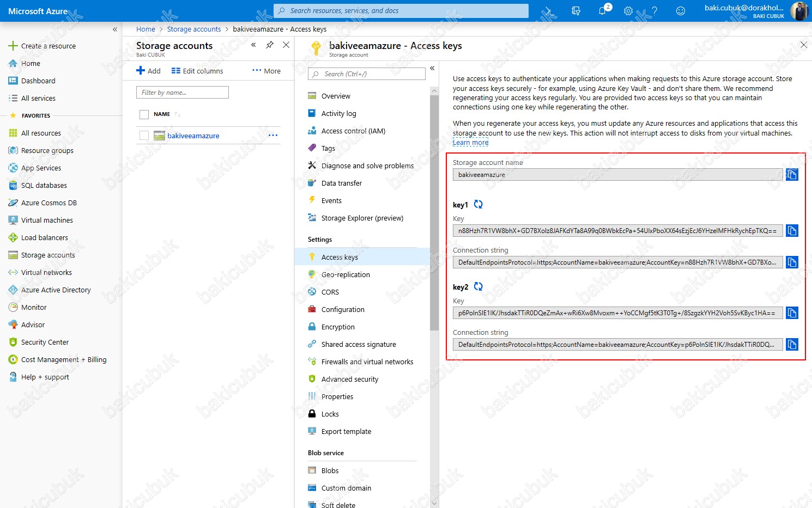The width and height of the screenshot is (812, 508).
Task: Collapse the left favorites sidebar
Action: coord(115,29)
